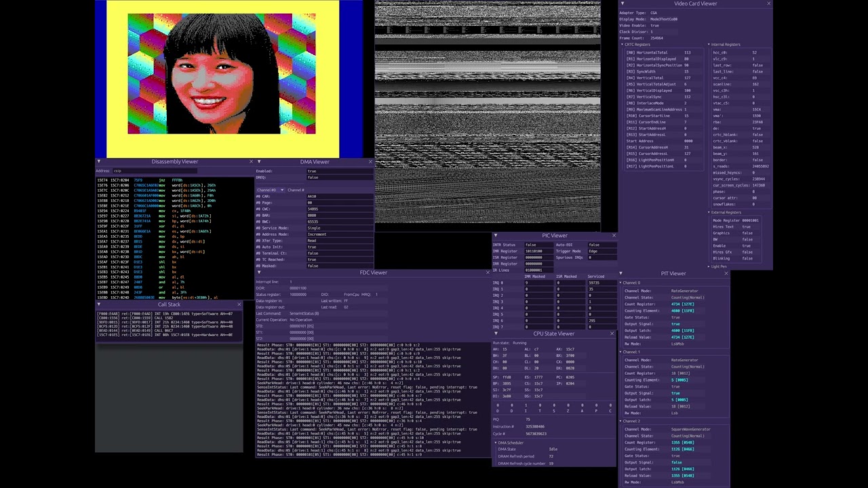Close the DMA Viewer window
The image size is (868, 488).
tap(370, 161)
